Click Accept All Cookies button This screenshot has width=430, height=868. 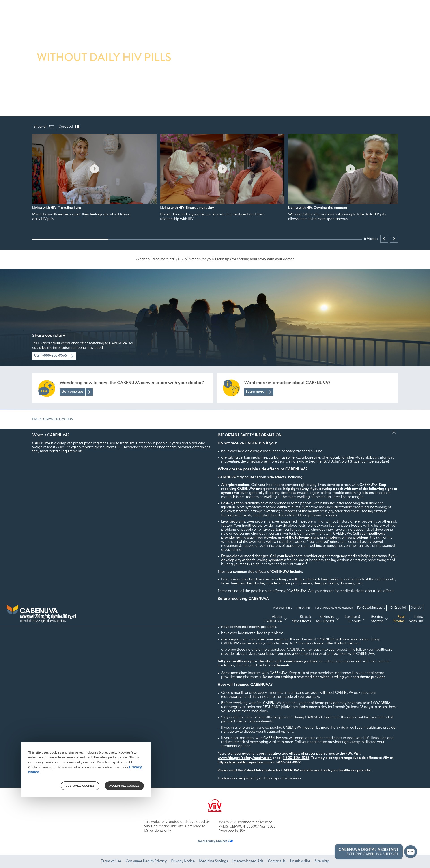124,785
